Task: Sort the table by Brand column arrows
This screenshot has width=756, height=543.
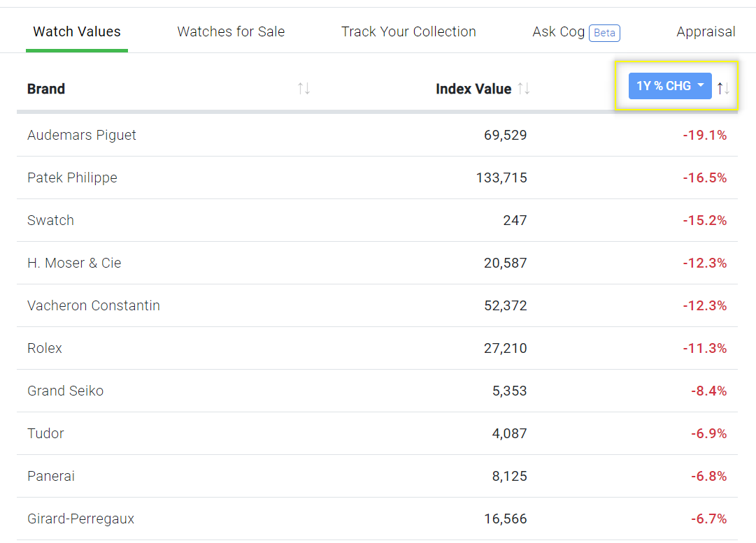Action: pos(304,89)
